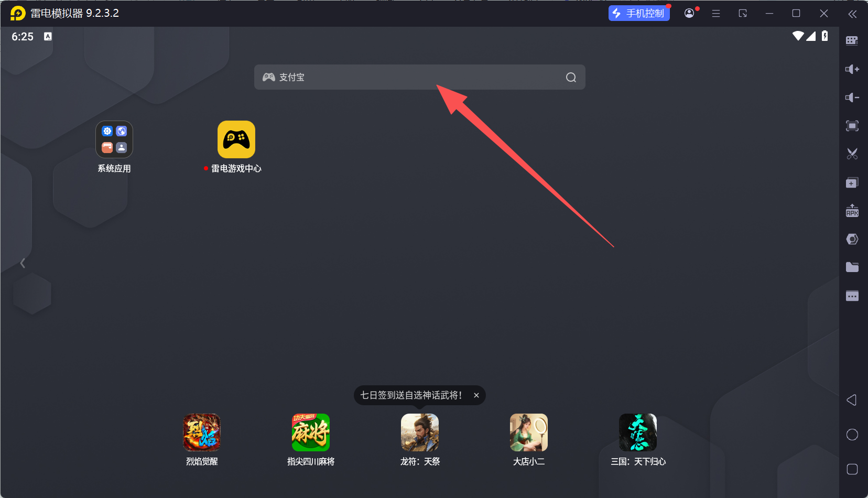Viewport: 868px width, 498px height.
Task: Launch the 烈焰觉醒 game
Action: click(x=202, y=432)
